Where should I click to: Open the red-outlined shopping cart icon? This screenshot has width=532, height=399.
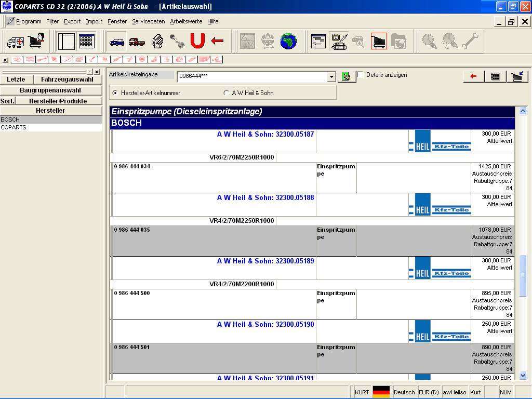379,42
